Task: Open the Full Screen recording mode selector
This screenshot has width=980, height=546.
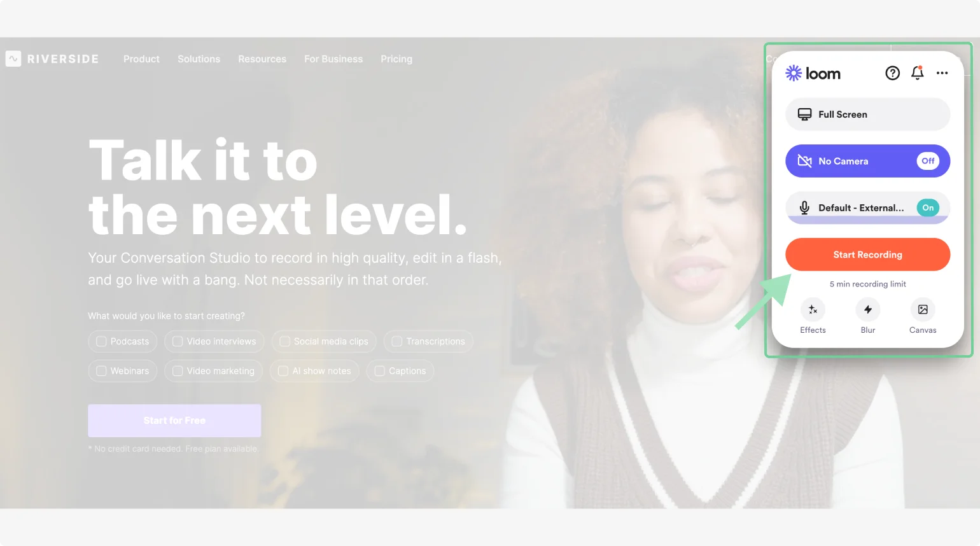Action: [867, 115]
